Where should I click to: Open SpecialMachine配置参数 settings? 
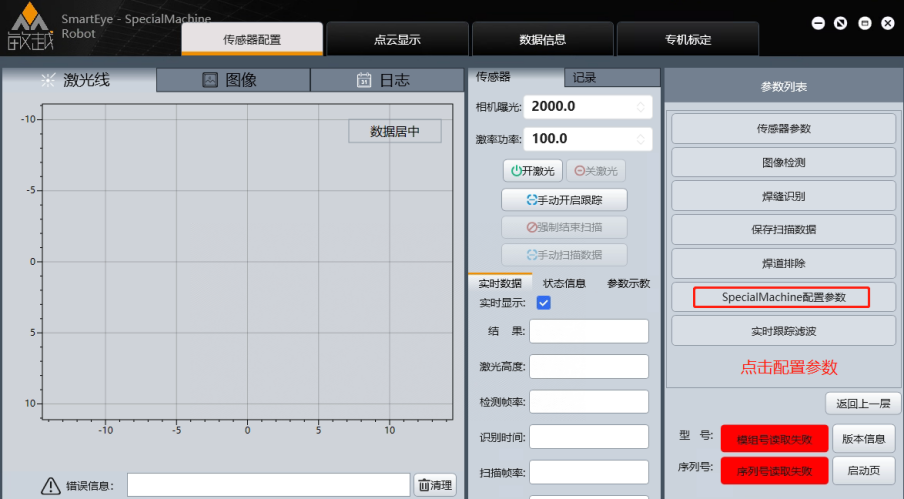(783, 297)
